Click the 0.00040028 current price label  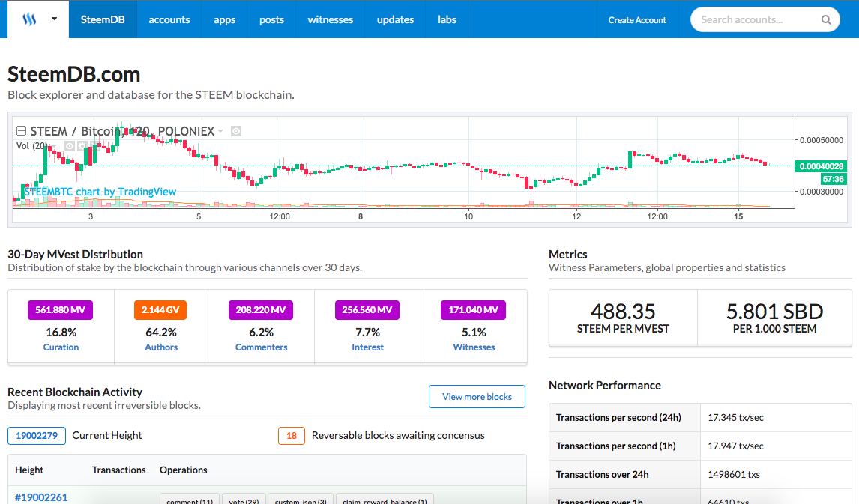point(822,166)
